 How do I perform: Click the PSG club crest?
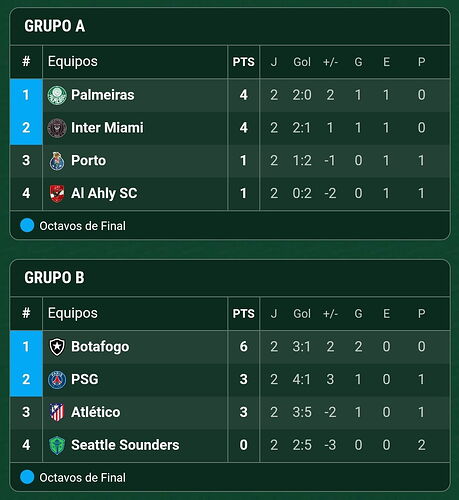[57, 380]
